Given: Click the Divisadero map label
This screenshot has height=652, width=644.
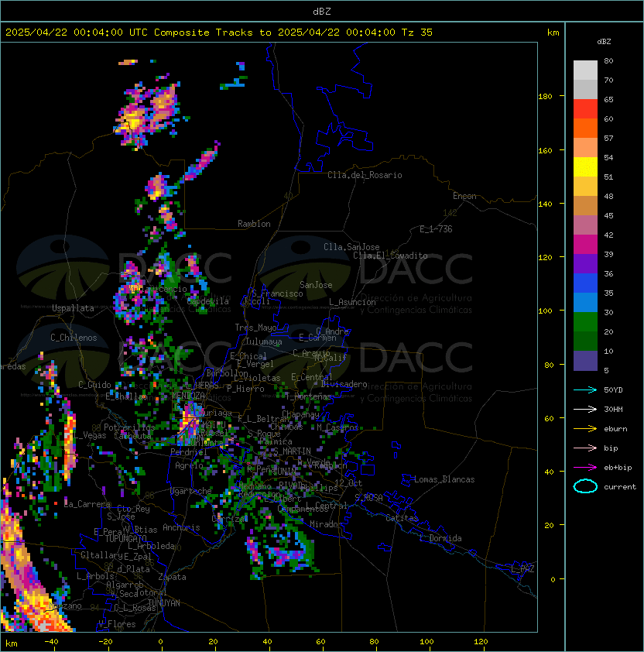Looking at the screenshot, I should pyautogui.click(x=344, y=384).
